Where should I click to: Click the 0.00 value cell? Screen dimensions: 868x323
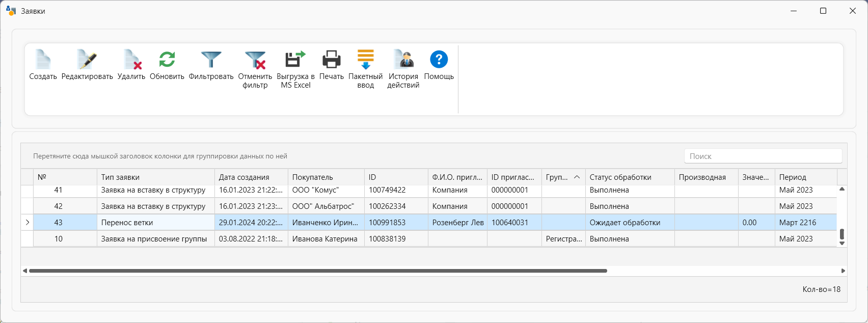pos(756,223)
